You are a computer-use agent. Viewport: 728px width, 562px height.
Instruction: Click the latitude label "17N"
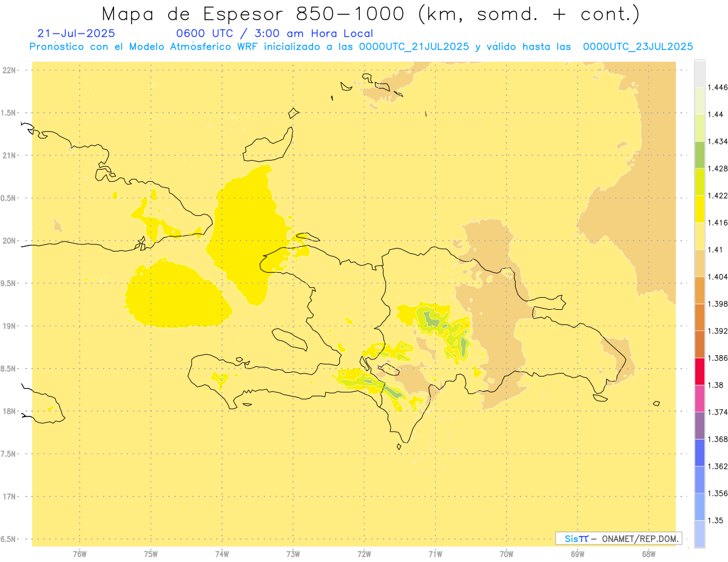tap(8, 497)
